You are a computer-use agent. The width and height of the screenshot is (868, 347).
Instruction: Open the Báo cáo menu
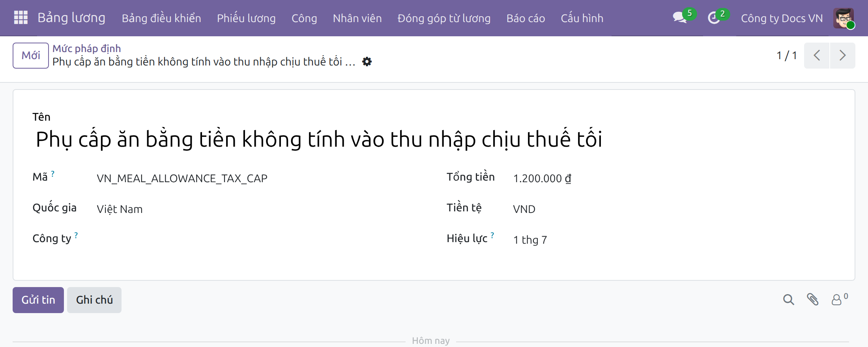point(526,18)
